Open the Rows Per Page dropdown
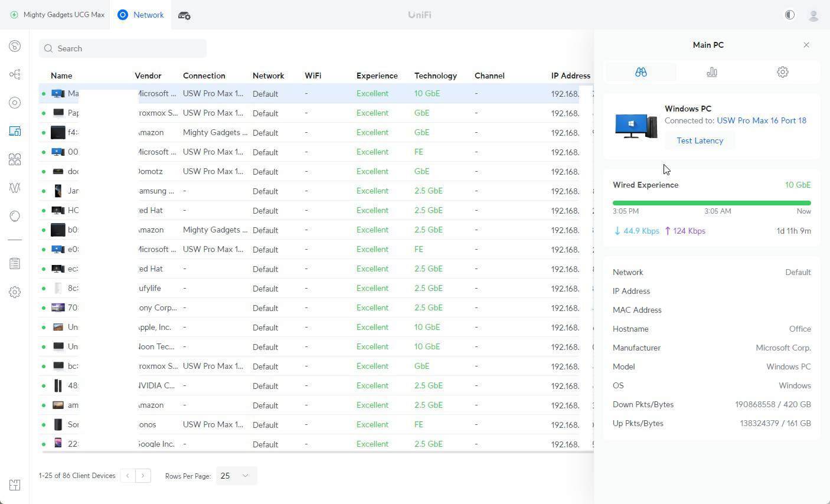 click(235, 476)
